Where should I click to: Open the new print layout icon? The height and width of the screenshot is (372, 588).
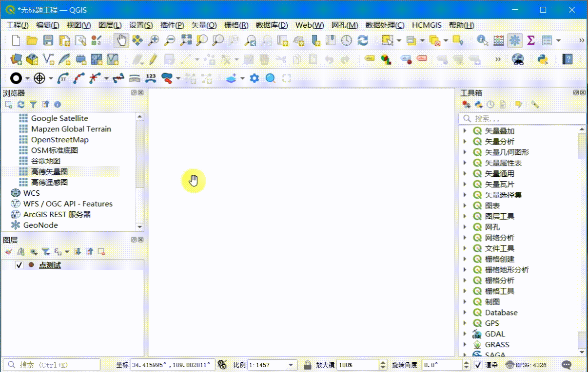coord(64,40)
